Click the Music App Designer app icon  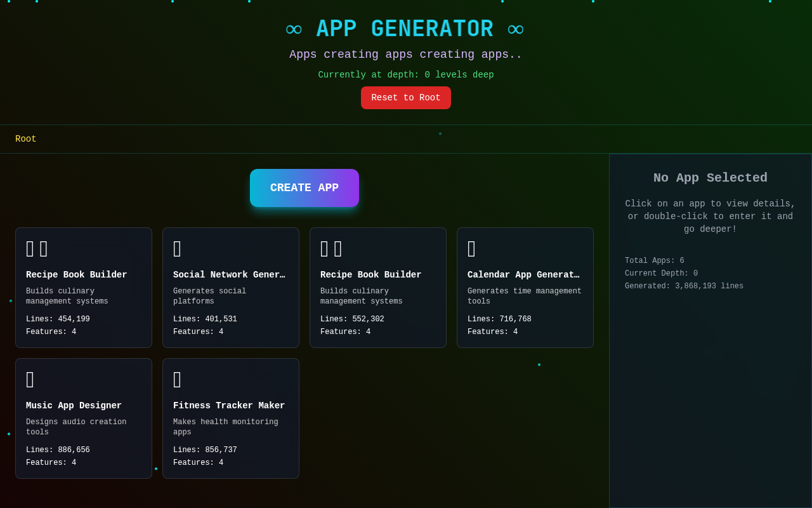coord(30,379)
